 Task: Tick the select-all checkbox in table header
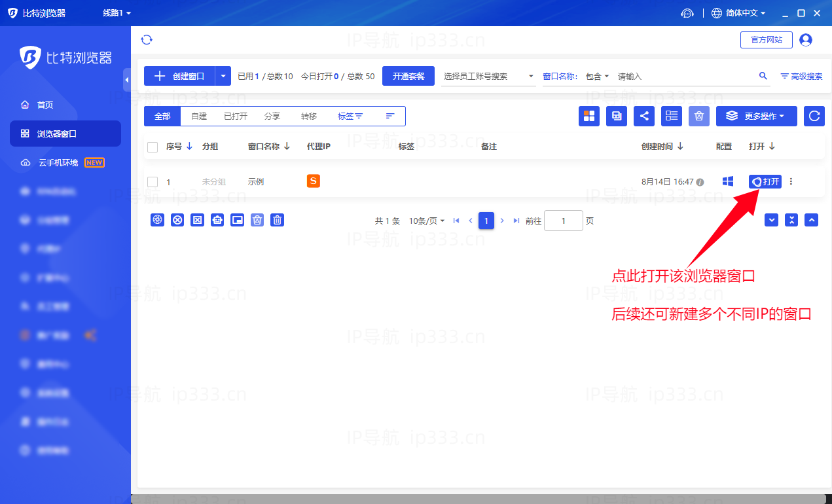coord(153,147)
